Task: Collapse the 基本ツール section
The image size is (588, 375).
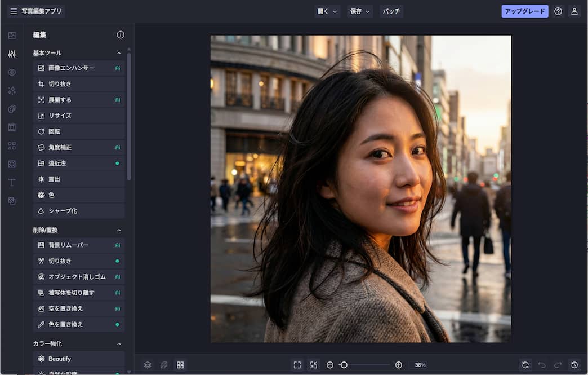Action: point(119,53)
